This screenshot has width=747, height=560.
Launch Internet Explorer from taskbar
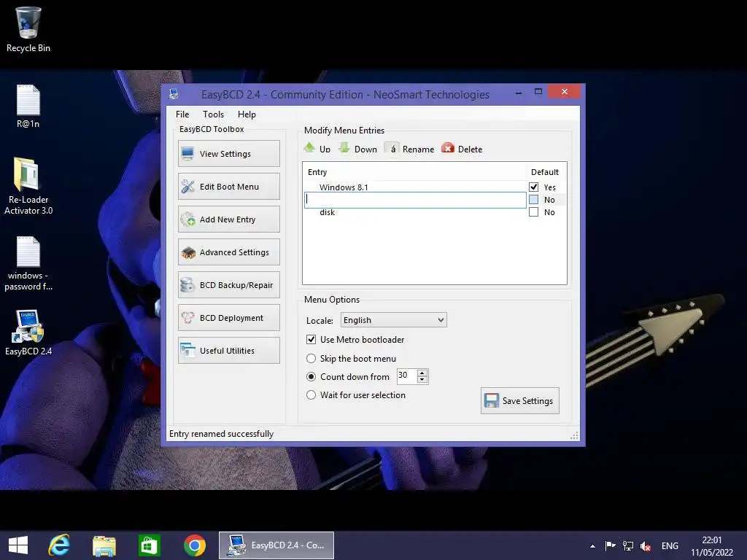[59, 545]
